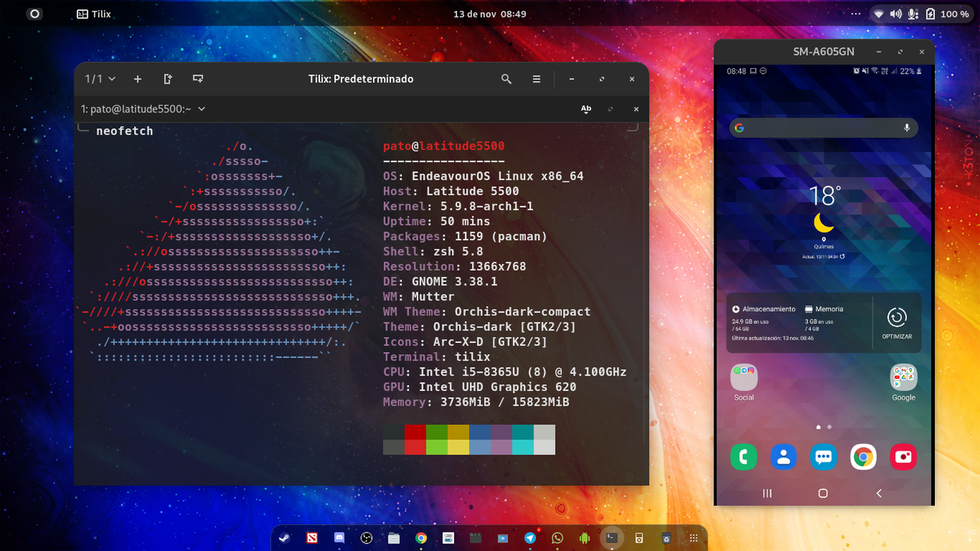Click the 'WM Theme: Orchis-dark-compact' line

coord(487,311)
